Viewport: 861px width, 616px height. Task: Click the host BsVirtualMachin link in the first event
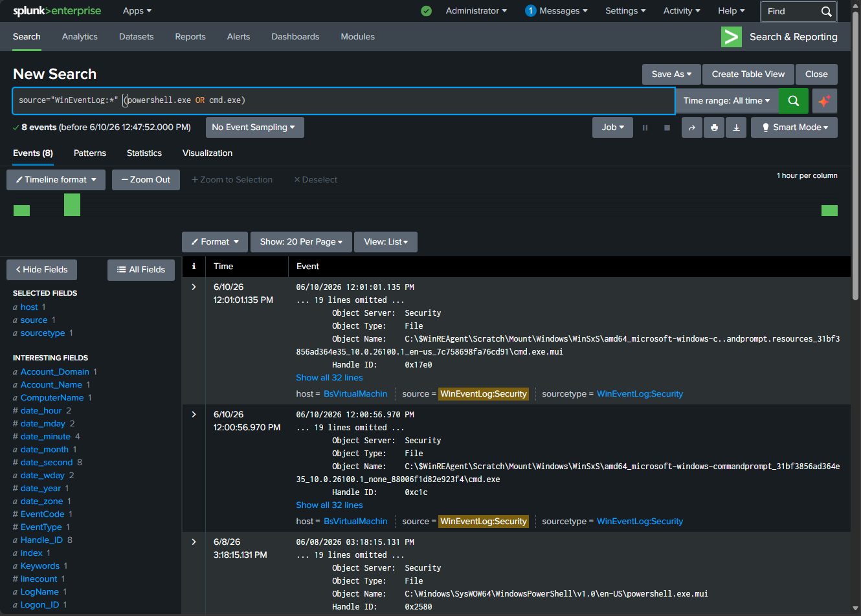355,394
